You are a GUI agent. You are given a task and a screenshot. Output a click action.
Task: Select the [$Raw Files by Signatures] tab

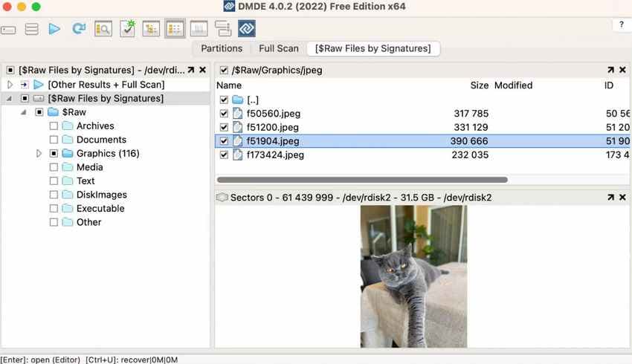373,48
